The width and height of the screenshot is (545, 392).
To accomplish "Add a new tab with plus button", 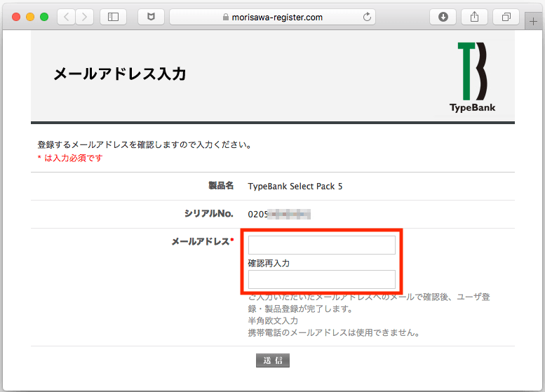I will click(x=533, y=22).
